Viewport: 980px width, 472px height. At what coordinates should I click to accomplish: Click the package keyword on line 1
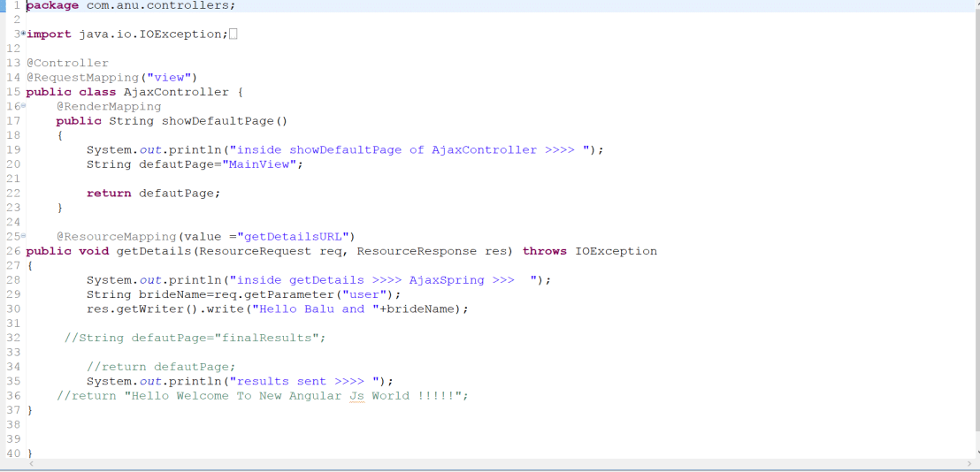[52, 5]
